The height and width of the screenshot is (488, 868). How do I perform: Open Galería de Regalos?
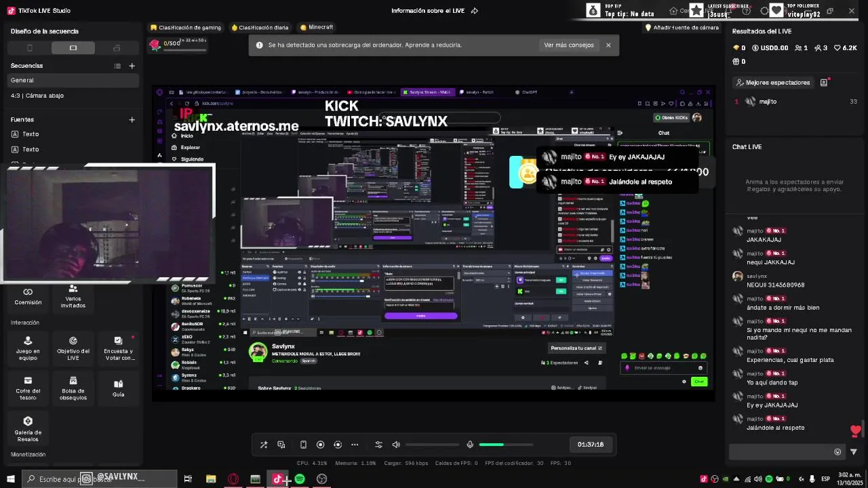coord(28,429)
